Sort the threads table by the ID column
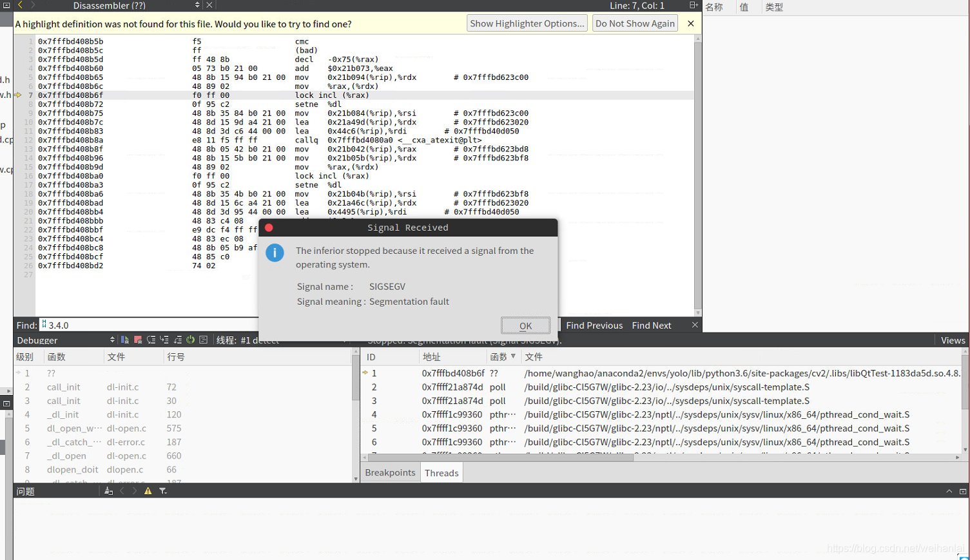 [x=389, y=356]
